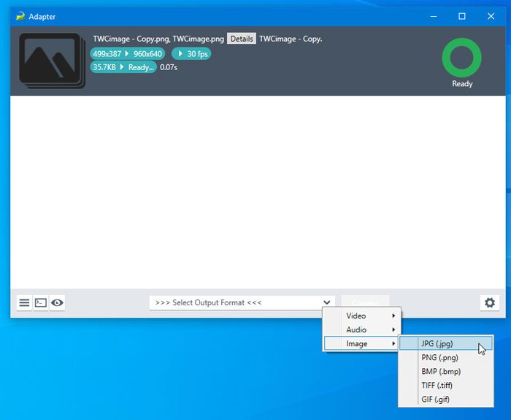Expand the Video submenu
The image size is (511, 420).
coord(361,316)
